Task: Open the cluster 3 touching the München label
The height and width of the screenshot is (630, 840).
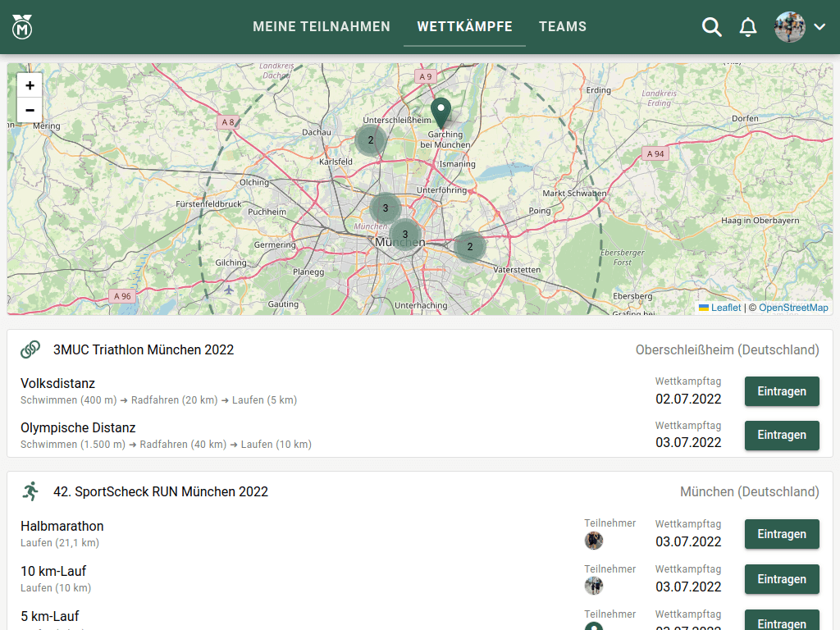Action: point(405,234)
